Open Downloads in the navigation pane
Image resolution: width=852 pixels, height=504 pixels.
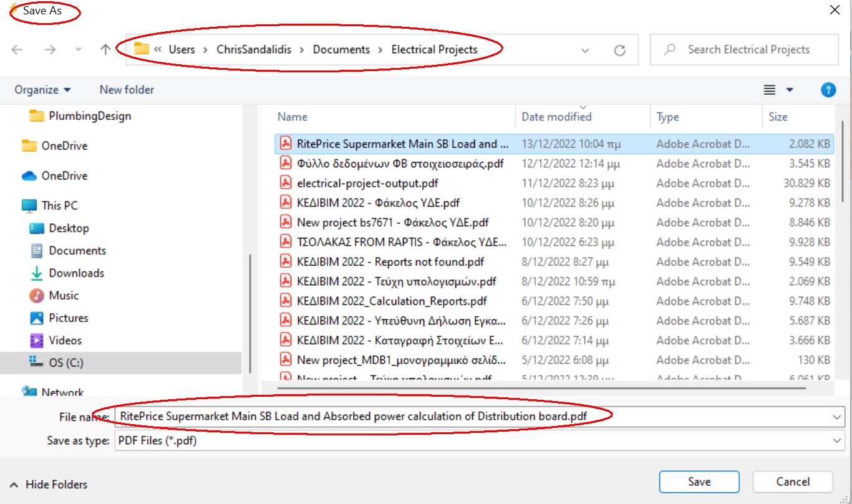76,273
